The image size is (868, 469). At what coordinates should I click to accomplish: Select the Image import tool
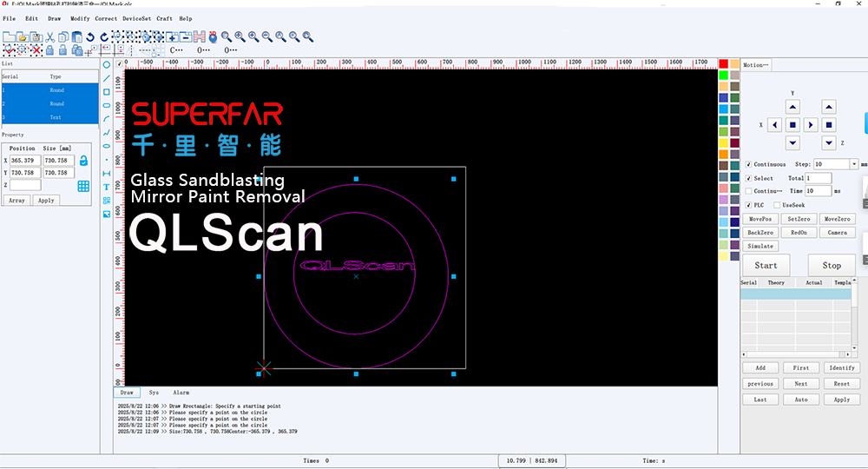point(106,215)
